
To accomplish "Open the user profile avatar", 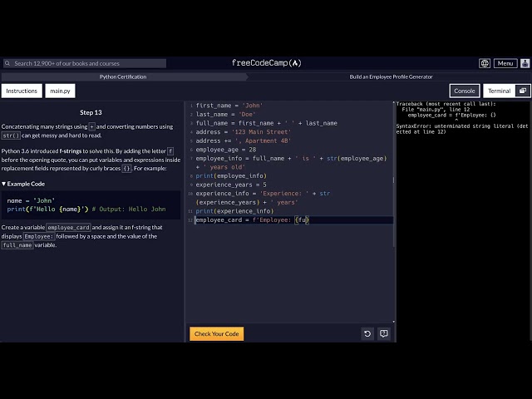I will tap(525, 63).
